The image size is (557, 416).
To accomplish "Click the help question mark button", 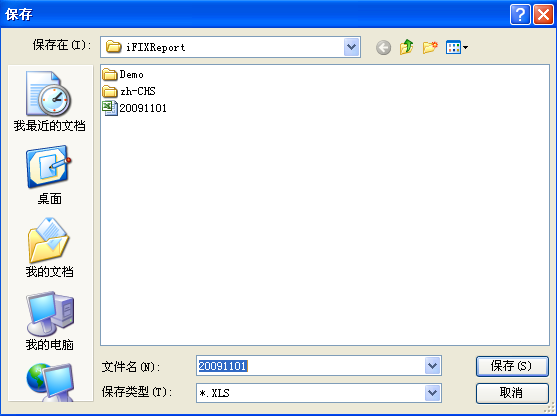I will 520,15.
